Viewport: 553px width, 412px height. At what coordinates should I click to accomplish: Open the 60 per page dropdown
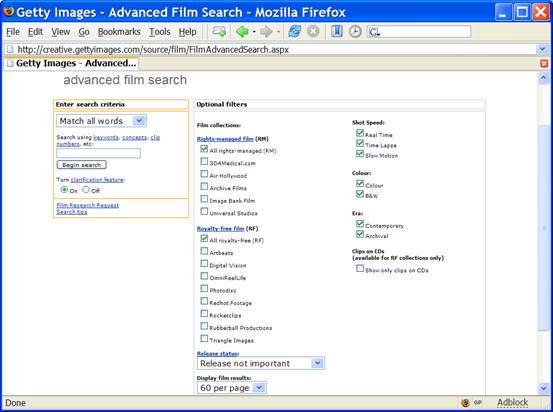point(259,388)
